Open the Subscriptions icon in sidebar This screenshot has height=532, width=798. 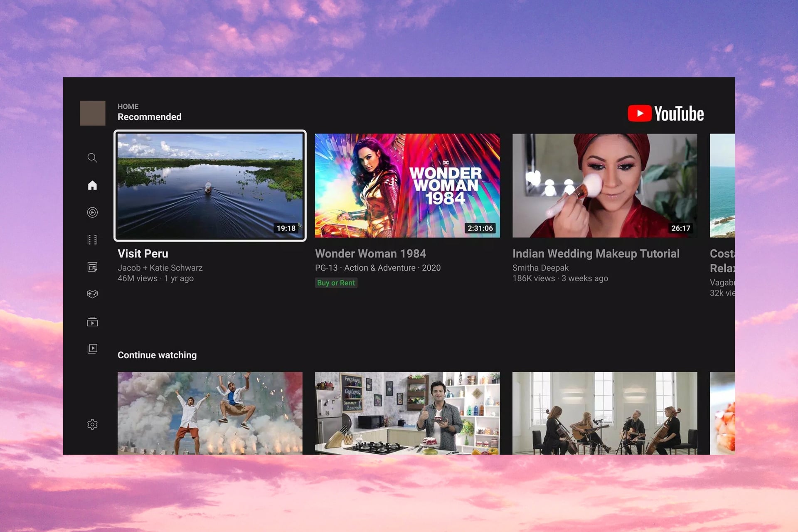(92, 322)
